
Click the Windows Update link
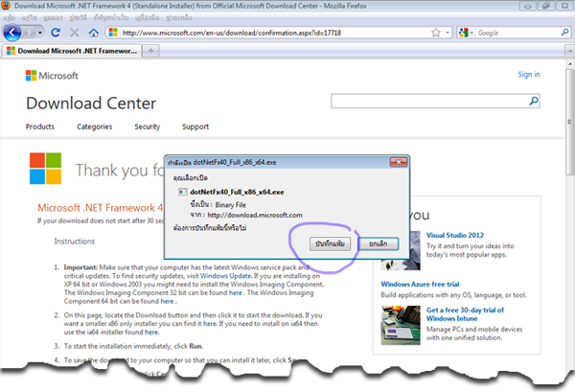(225, 276)
